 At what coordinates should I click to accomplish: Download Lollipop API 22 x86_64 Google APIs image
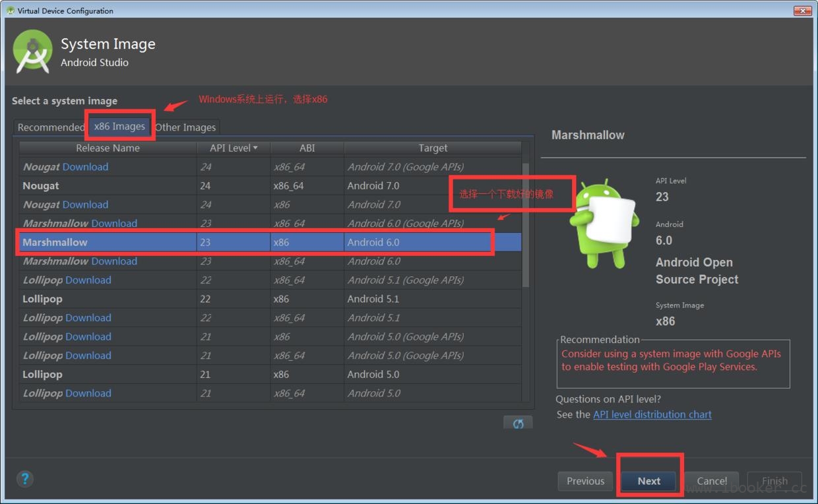tap(88, 280)
